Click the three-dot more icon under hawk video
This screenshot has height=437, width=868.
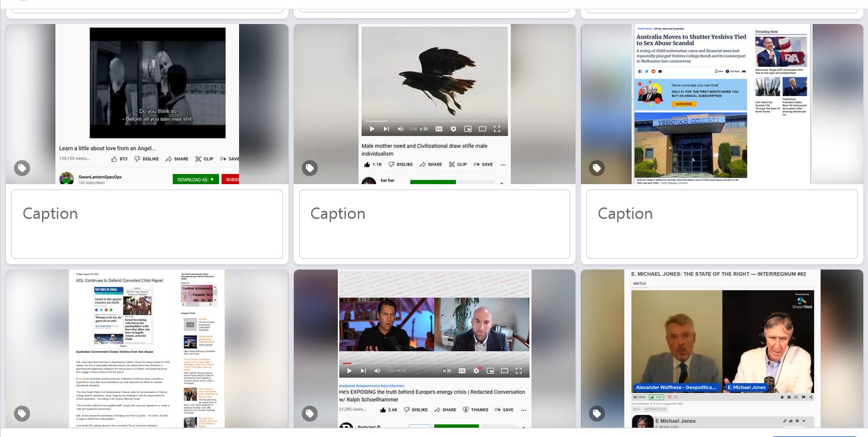pos(503,164)
